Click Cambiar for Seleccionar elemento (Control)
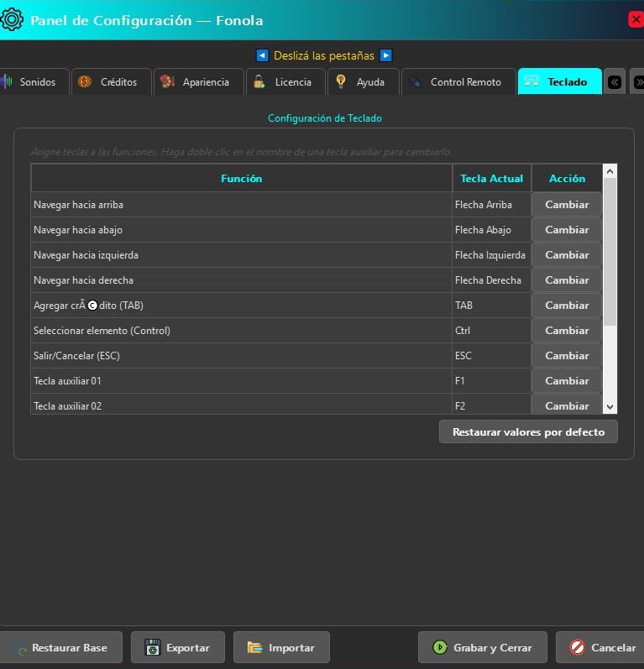 coord(567,331)
